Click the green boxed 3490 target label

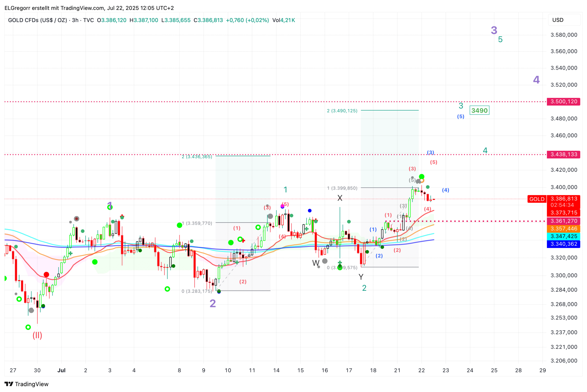point(479,110)
